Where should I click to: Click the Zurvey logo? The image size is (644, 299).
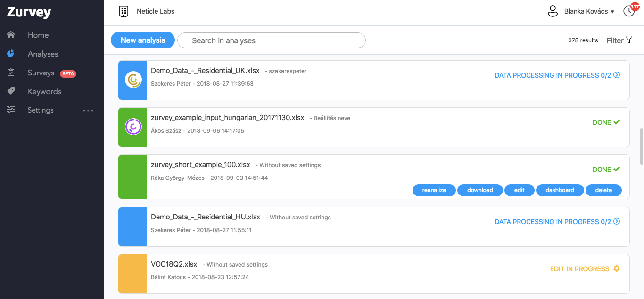point(29,13)
